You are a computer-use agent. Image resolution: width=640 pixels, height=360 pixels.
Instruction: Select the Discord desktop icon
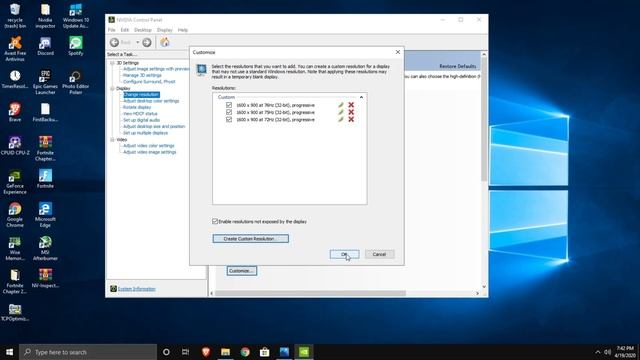pos(45,46)
